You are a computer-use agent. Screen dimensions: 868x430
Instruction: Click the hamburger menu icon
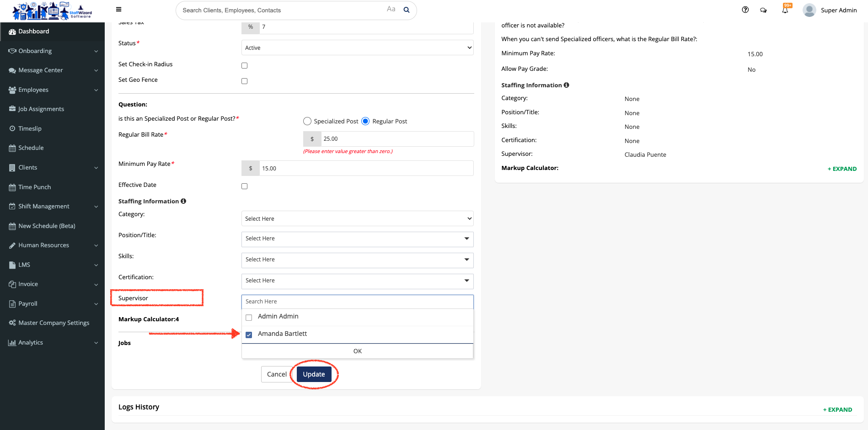pos(118,9)
